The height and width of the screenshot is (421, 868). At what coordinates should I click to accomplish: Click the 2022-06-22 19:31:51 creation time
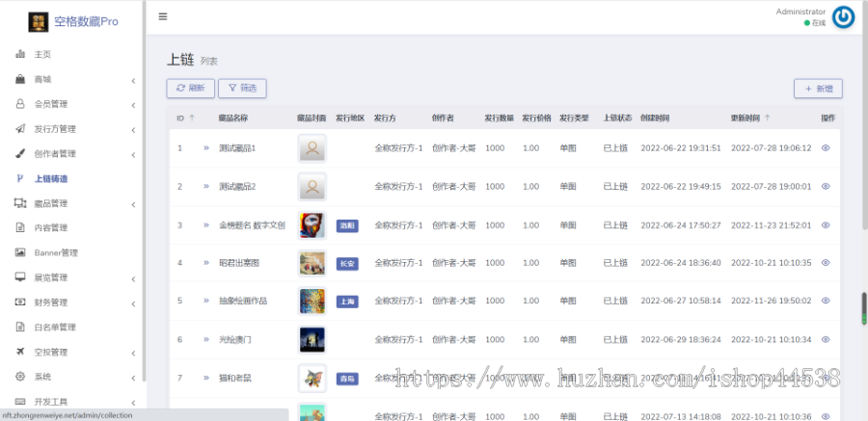[681, 148]
